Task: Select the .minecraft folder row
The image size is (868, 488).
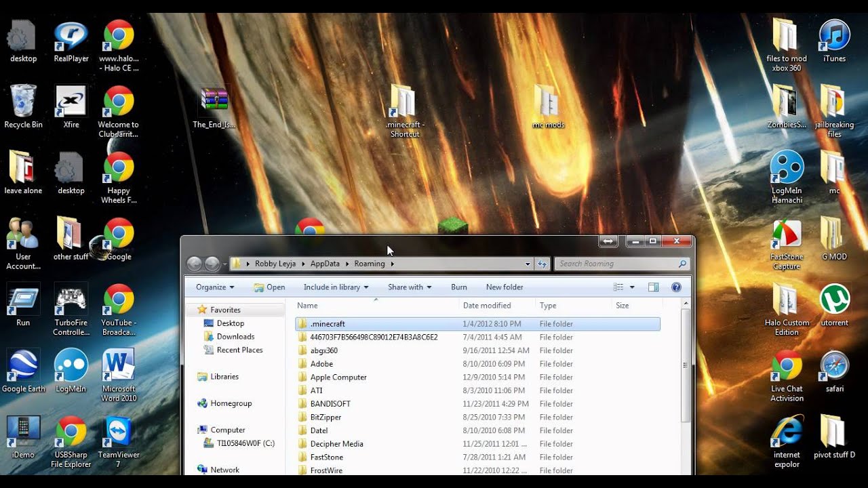Action: click(x=477, y=324)
